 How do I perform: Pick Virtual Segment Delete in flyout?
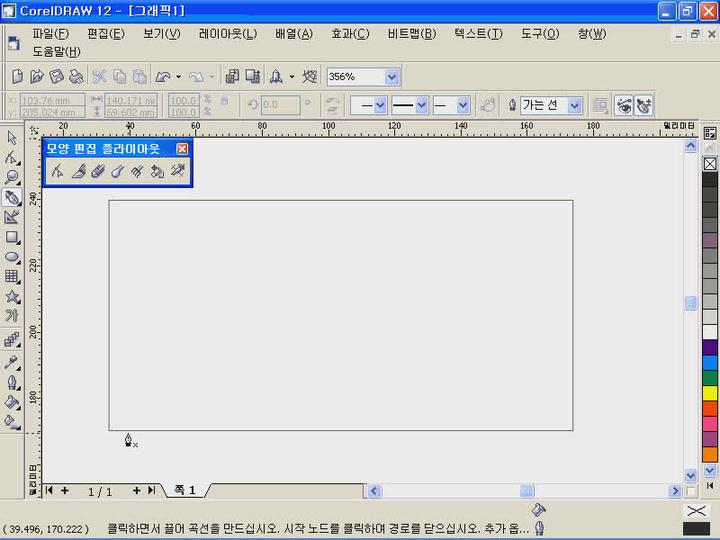(x=177, y=171)
